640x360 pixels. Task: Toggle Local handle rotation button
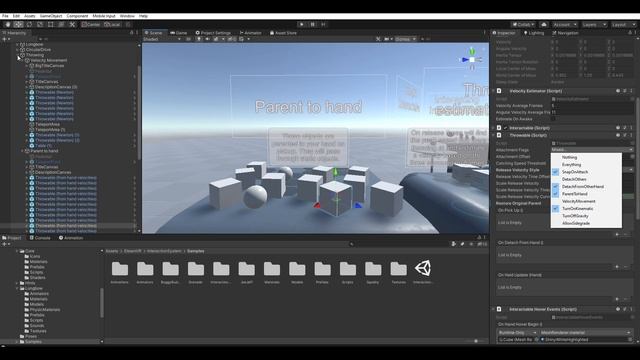tap(112, 24)
